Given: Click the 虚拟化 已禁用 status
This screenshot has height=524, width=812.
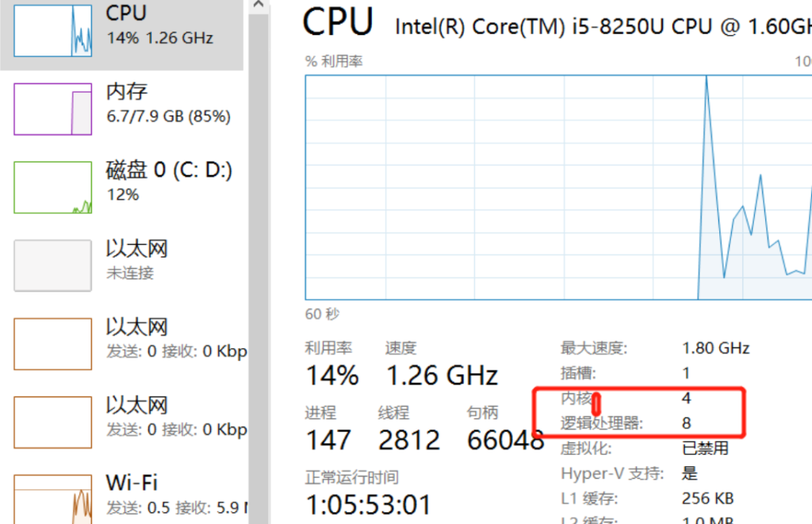Looking at the screenshot, I should [x=705, y=448].
